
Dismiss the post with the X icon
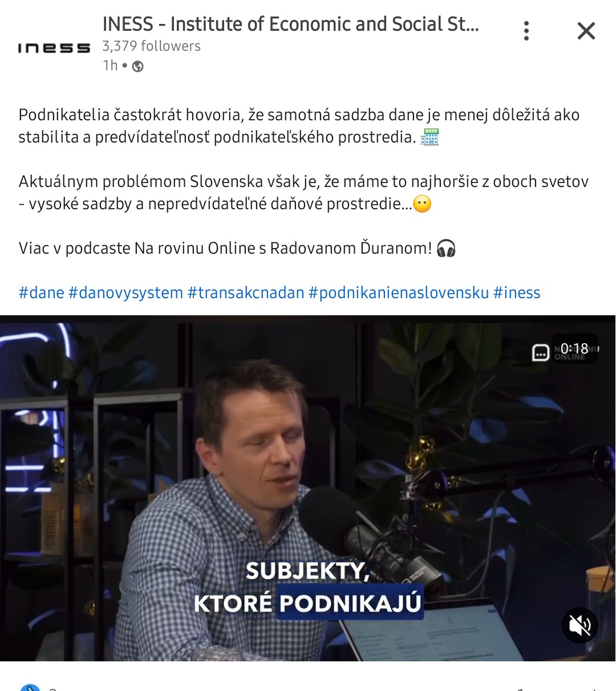(x=586, y=31)
